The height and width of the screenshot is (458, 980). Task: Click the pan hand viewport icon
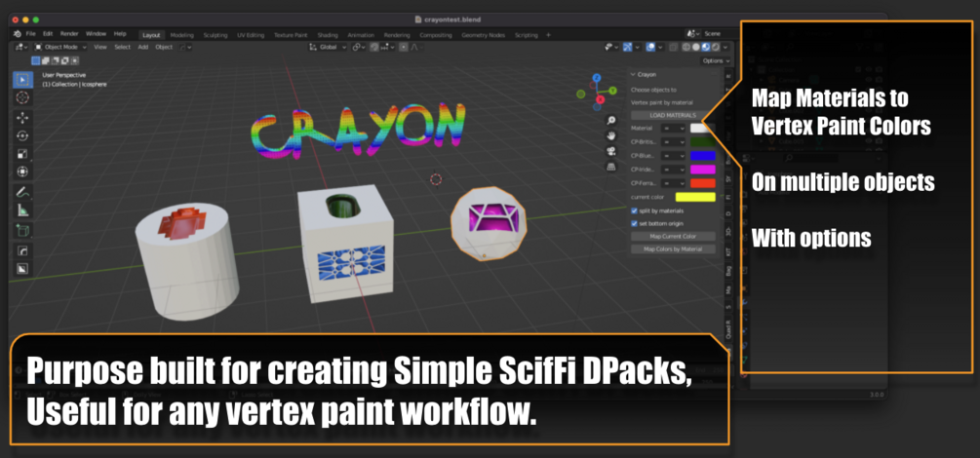[x=611, y=135]
